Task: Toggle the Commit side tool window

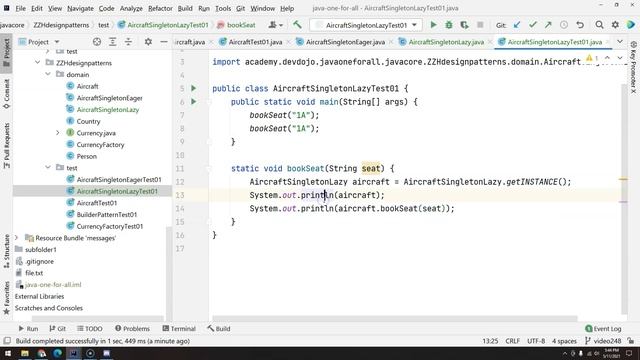Action: [7, 94]
